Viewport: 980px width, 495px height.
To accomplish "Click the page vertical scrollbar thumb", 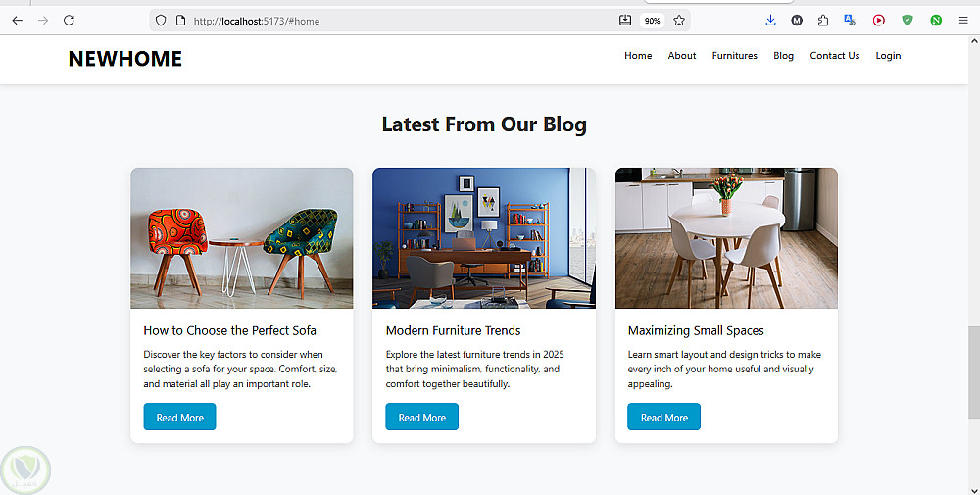I will [x=973, y=372].
